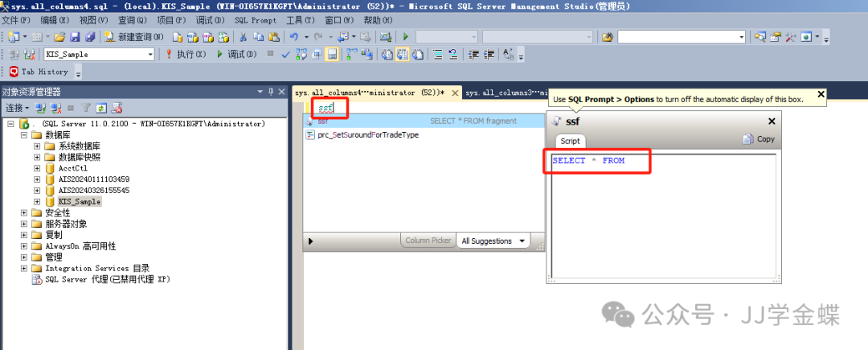Open the 帮助(H) menu
The width and height of the screenshot is (868, 350).
[x=378, y=20]
